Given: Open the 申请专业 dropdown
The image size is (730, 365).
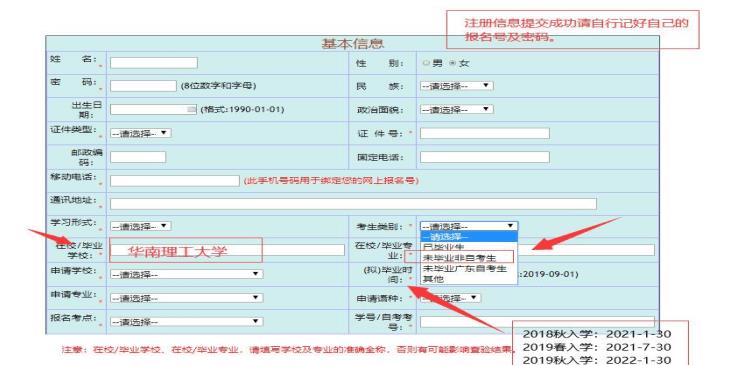Looking at the screenshot, I should point(186,298).
